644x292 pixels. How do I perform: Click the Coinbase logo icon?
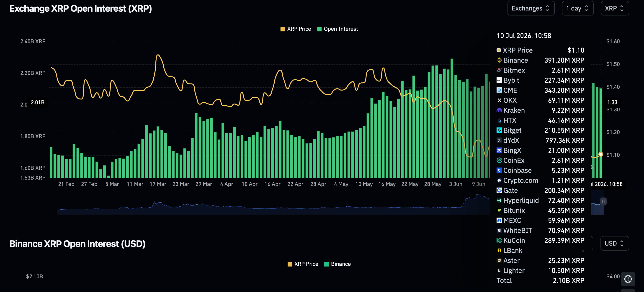tap(499, 170)
